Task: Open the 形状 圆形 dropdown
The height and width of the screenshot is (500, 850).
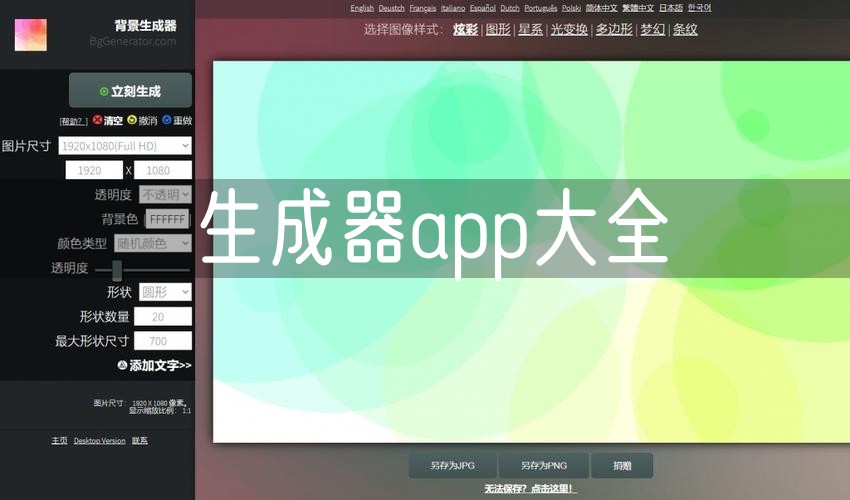Action: click(x=165, y=292)
